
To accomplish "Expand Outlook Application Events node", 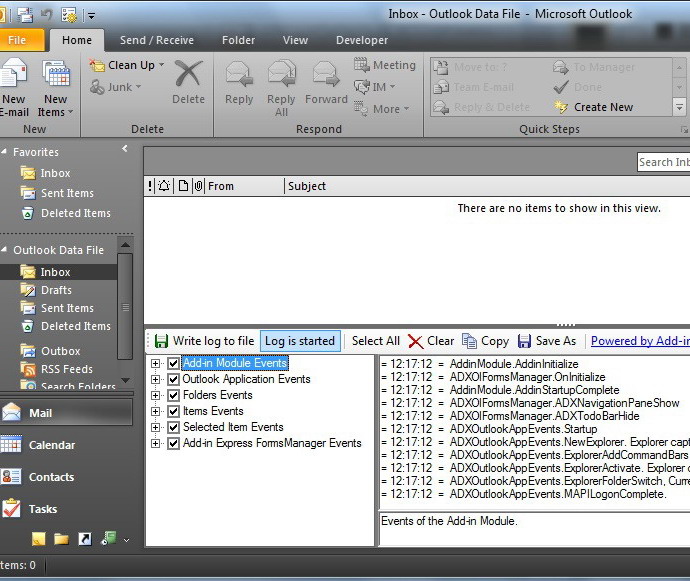I will tap(155, 379).
